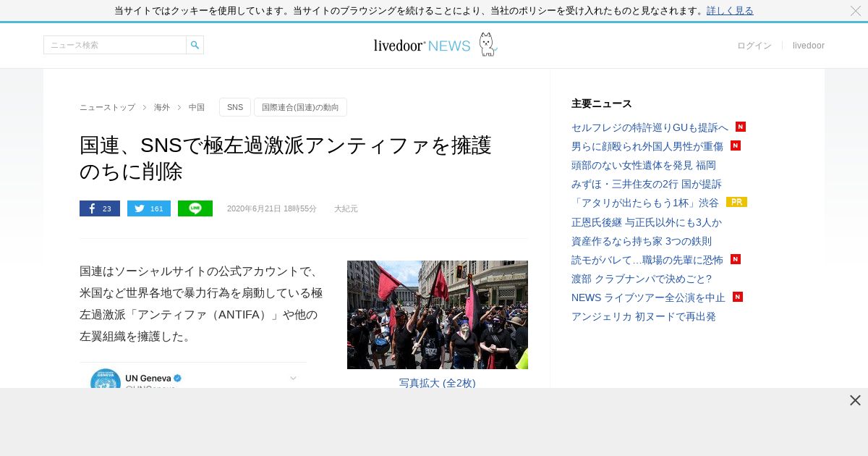
Task: Open the livedoor header link
Action: coord(809,46)
